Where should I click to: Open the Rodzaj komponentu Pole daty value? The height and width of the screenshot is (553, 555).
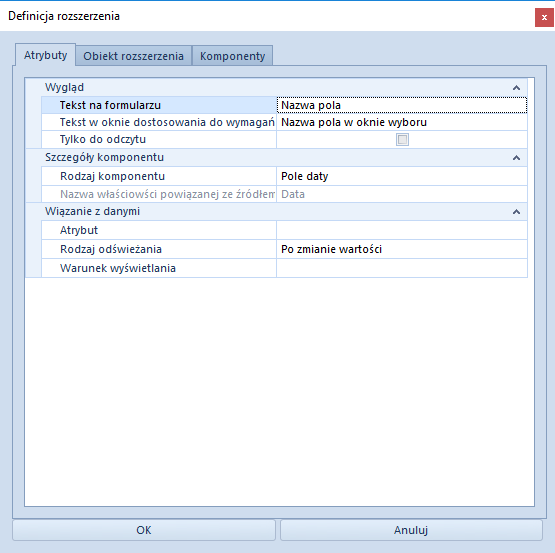click(x=402, y=176)
